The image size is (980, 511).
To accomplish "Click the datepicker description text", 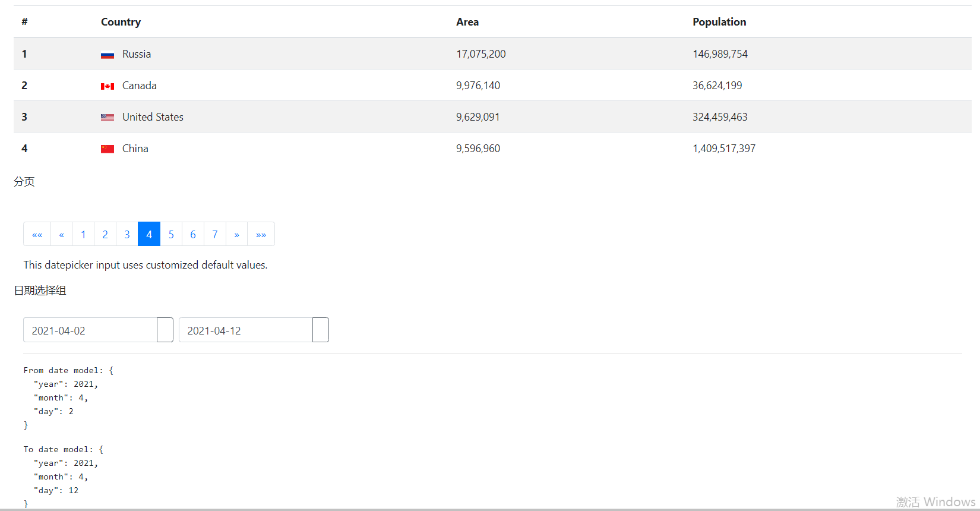I will tap(146, 265).
